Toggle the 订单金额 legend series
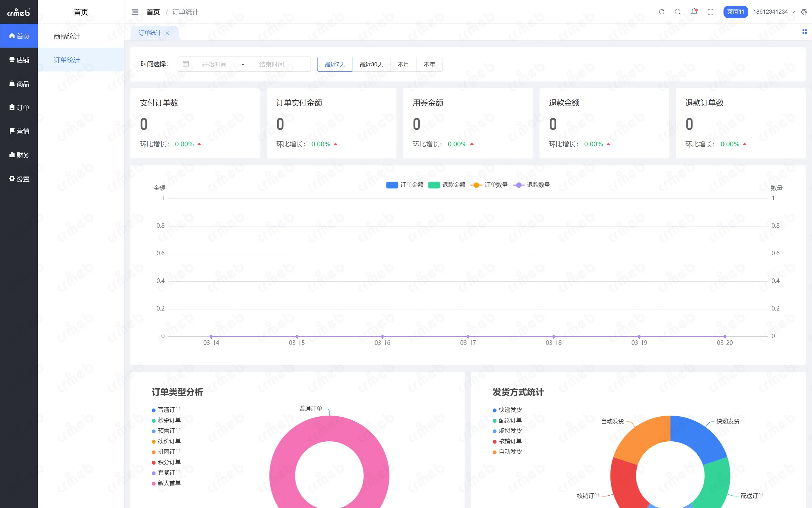The height and width of the screenshot is (508, 812). tap(405, 185)
